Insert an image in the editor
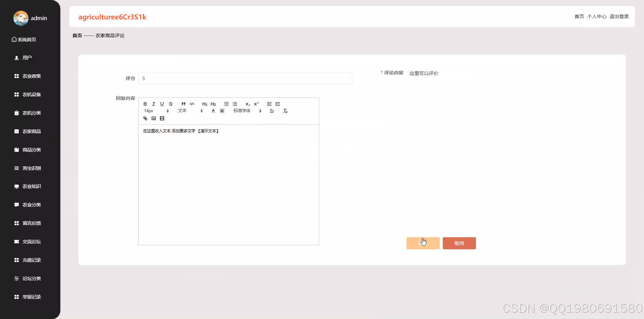 (x=154, y=118)
